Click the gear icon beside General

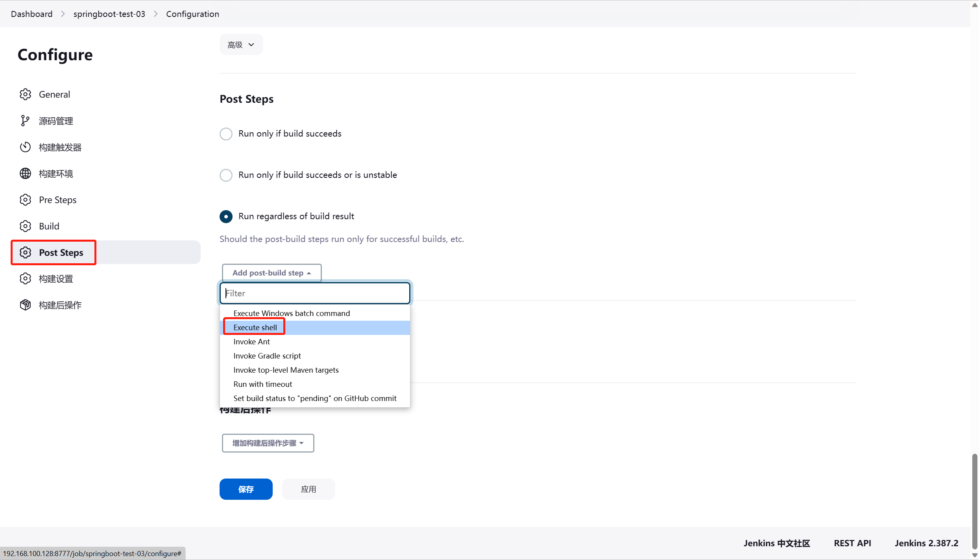(x=26, y=94)
